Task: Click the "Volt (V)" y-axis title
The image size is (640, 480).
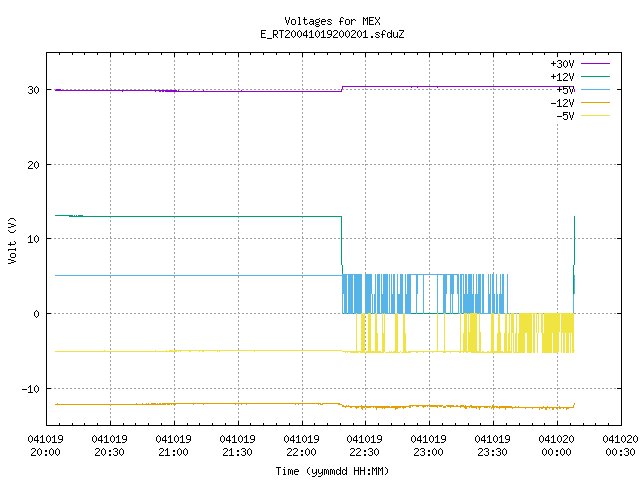Action: click(x=12, y=240)
